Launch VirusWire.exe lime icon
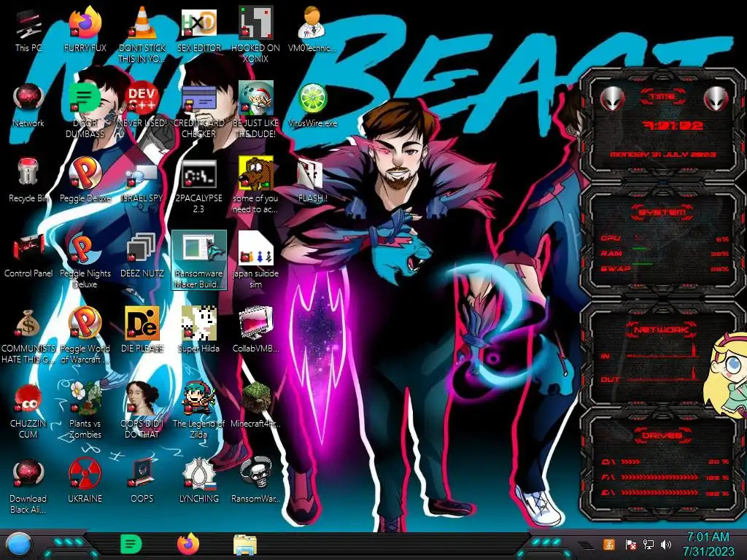 pos(312,105)
